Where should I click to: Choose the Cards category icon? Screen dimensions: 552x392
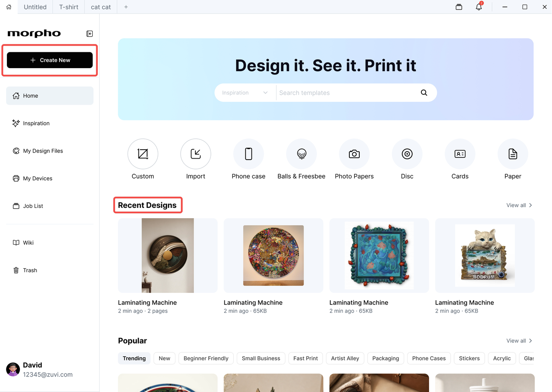click(x=460, y=154)
